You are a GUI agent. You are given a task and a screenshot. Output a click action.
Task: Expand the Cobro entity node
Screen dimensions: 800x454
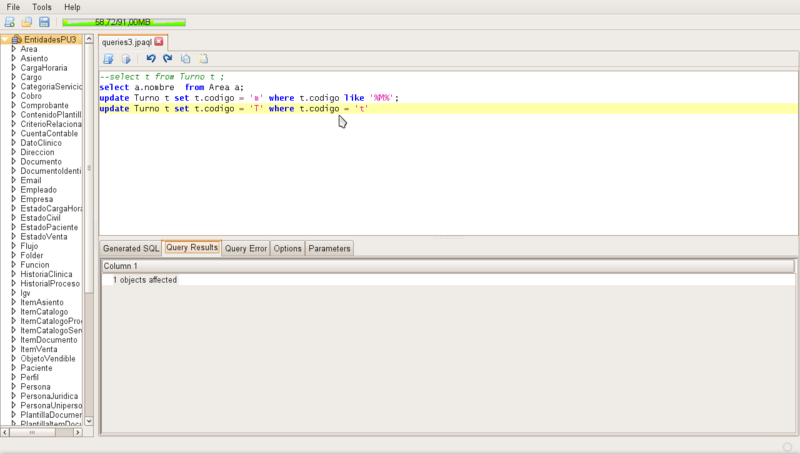click(14, 96)
